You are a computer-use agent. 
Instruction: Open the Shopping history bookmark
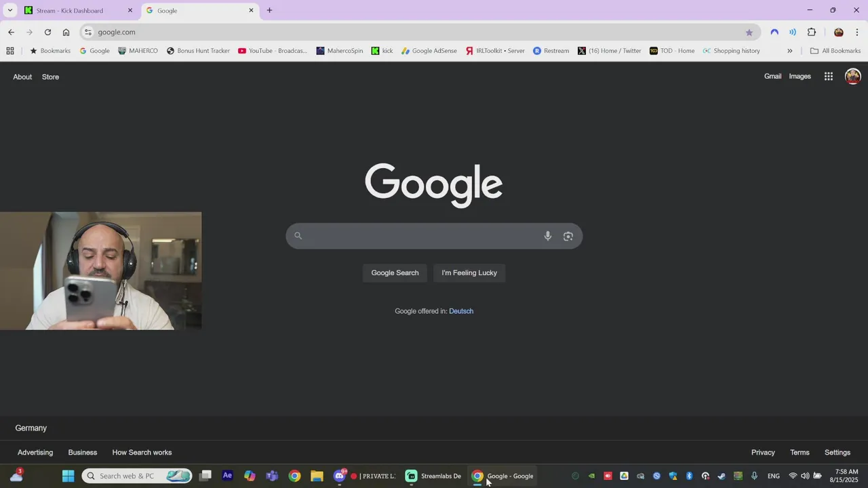731,51
